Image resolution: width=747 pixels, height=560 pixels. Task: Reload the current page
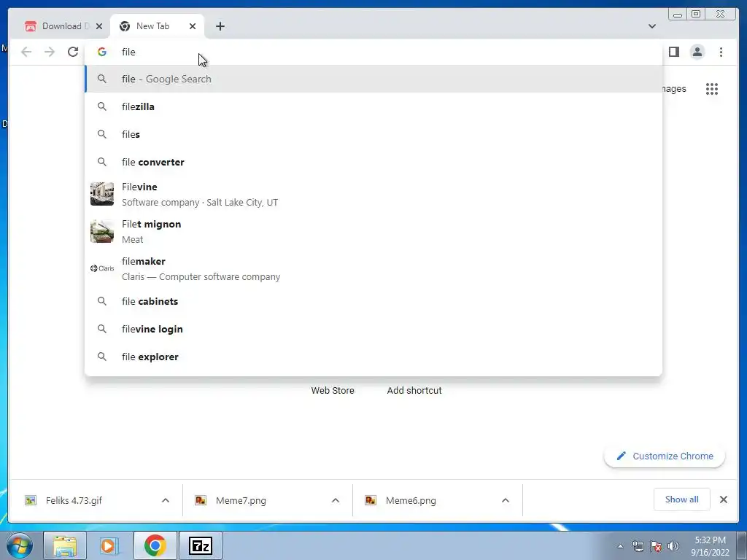72,52
